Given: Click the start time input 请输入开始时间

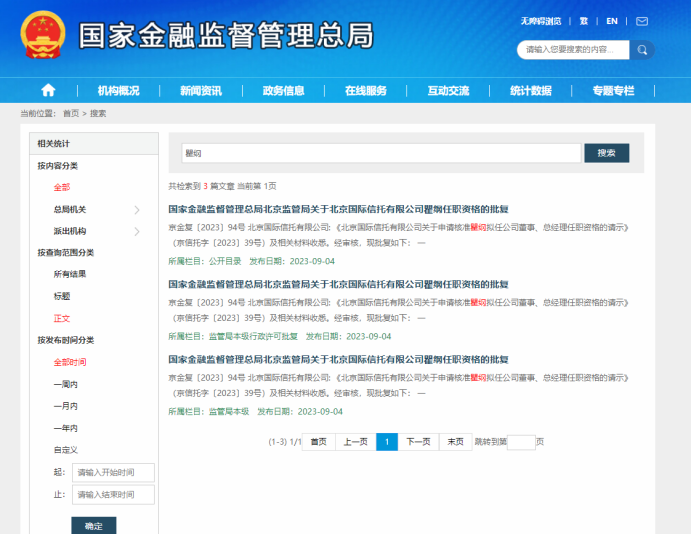Looking at the screenshot, I should (113, 472).
